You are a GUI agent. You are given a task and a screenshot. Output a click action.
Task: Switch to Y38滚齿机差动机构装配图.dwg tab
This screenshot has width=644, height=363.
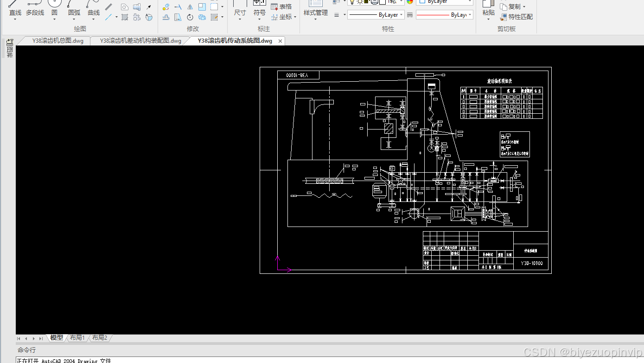pyautogui.click(x=140, y=41)
